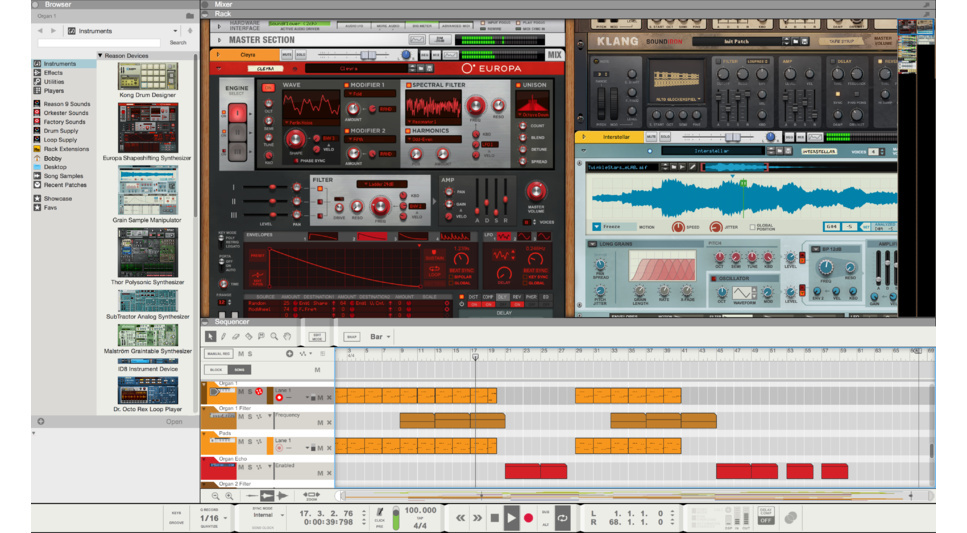Zoom in sequencer with plus magnifier
The height and width of the screenshot is (533, 967).
(x=229, y=496)
